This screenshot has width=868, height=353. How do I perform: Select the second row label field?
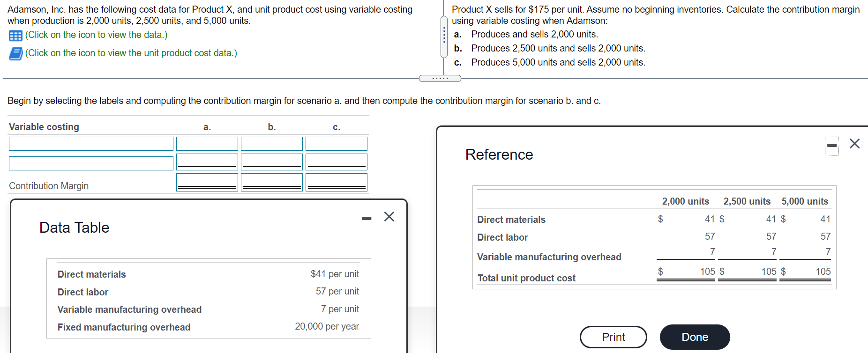[91, 163]
